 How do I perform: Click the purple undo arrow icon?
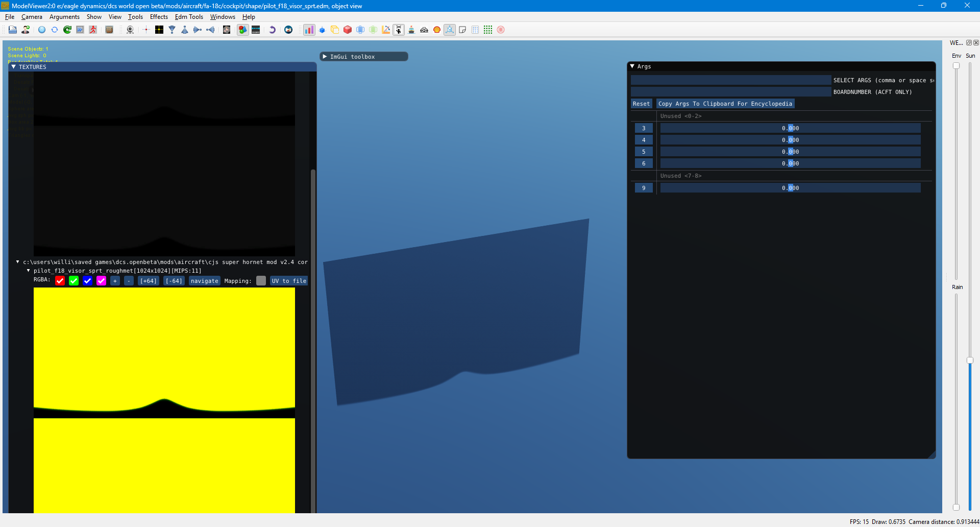272,30
